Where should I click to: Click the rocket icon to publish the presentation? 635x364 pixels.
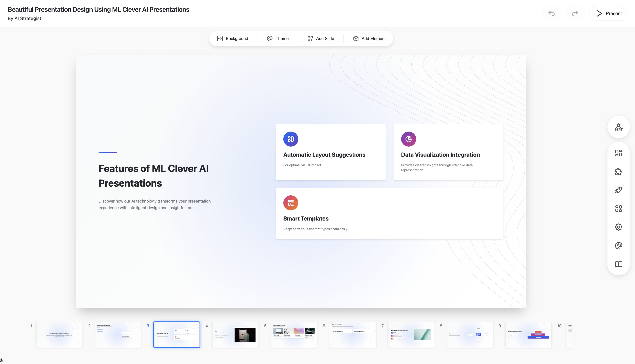point(618,190)
